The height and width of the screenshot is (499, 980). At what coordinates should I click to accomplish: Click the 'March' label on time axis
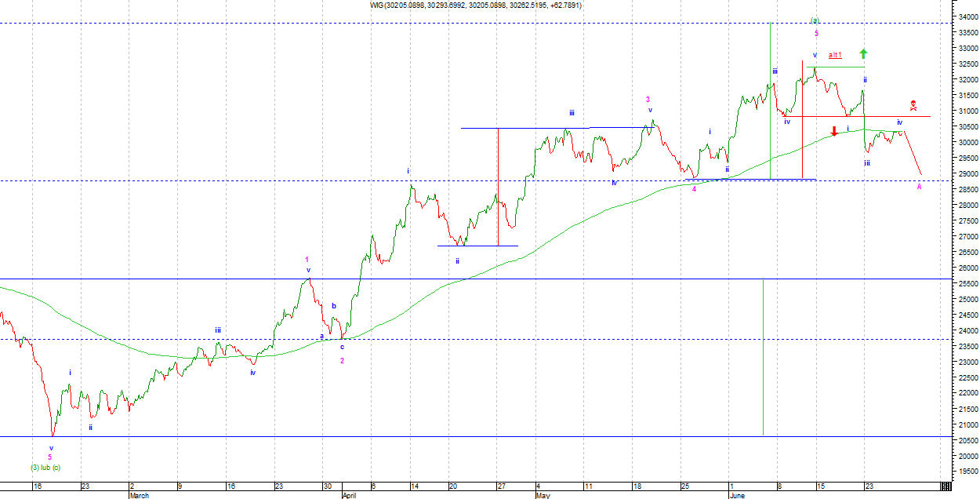[x=138, y=496]
